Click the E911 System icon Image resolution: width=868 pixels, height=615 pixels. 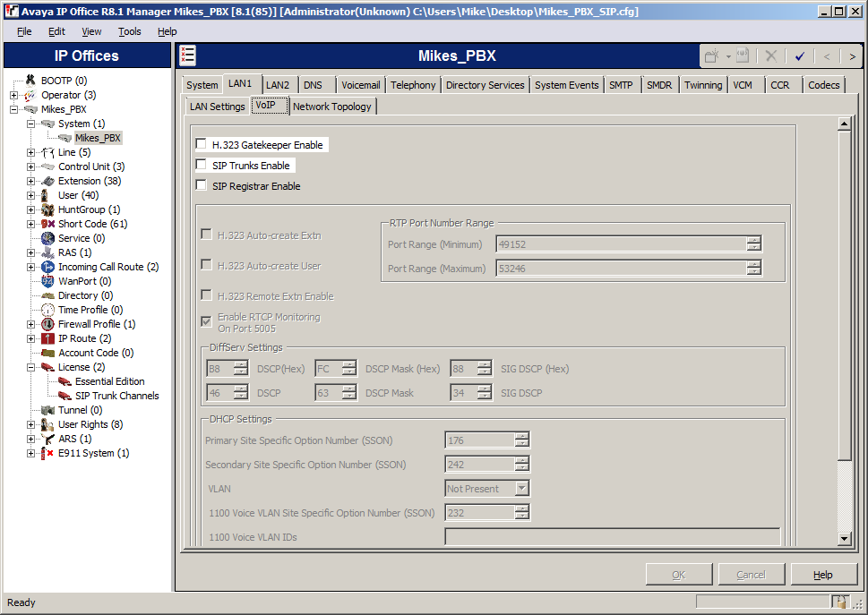(48, 453)
